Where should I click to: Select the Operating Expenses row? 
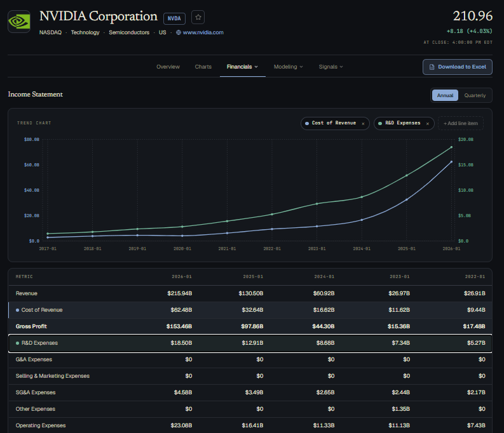250,425
